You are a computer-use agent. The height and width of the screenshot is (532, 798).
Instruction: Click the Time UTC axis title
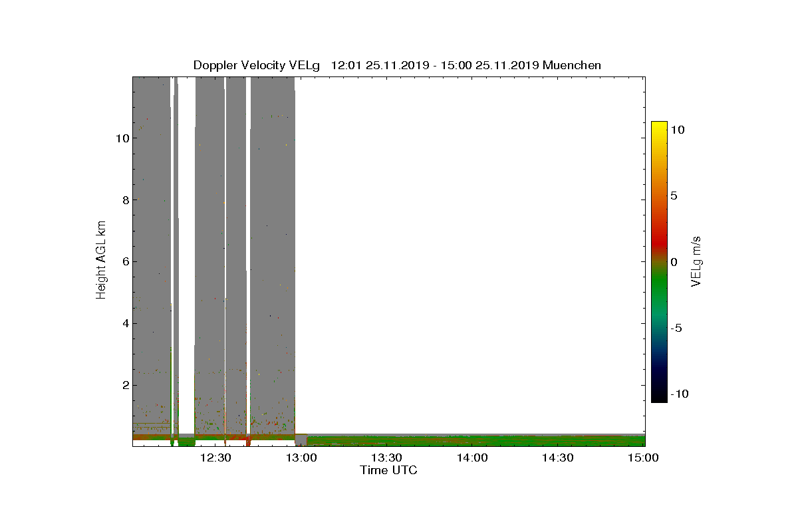tap(389, 470)
